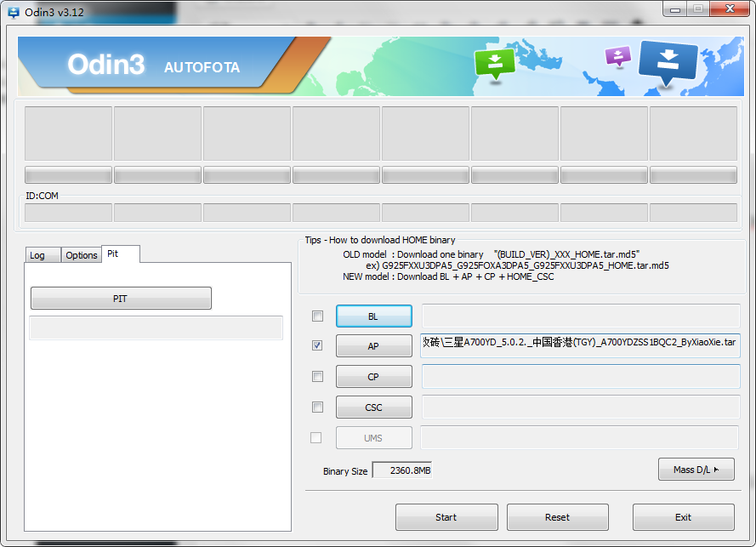
Task: Click the 'Tips - How to download HOME binary' heading
Action: point(380,240)
